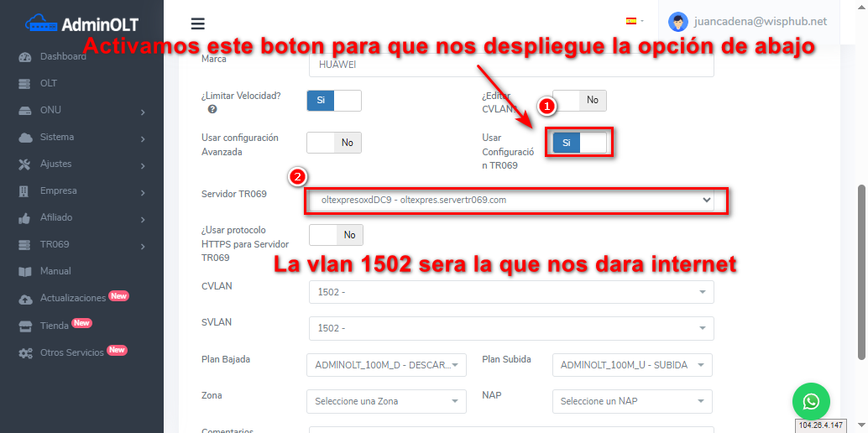Screen dimensions: 868x433
Task: Click the Ajustes tools icon
Action: [24, 164]
